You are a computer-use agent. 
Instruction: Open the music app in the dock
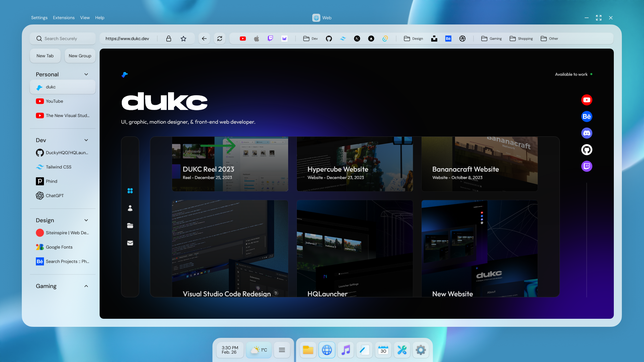(345, 350)
